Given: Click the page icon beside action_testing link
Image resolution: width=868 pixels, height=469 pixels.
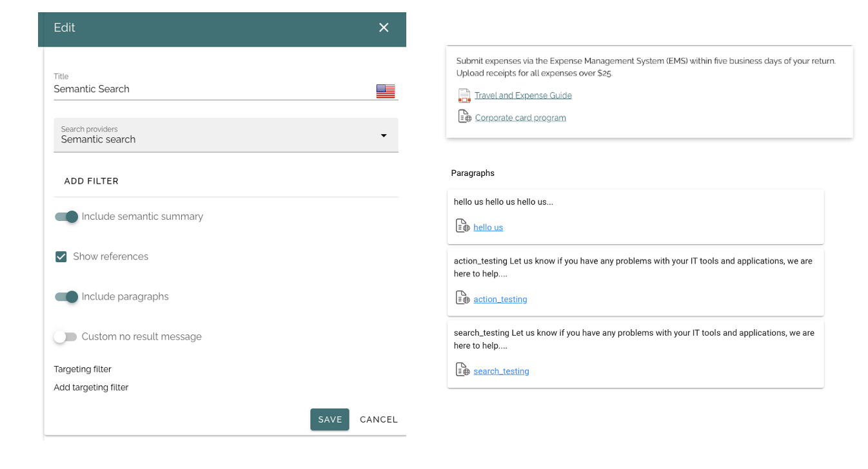Looking at the screenshot, I should [462, 298].
